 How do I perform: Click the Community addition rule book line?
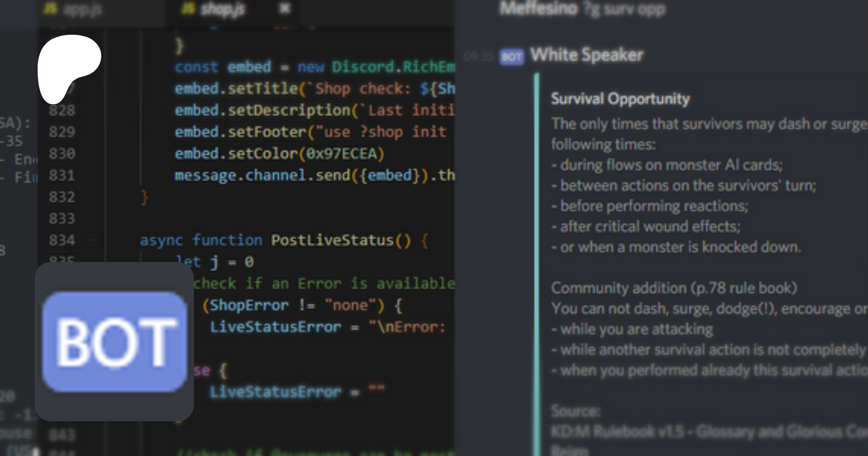coord(674,288)
